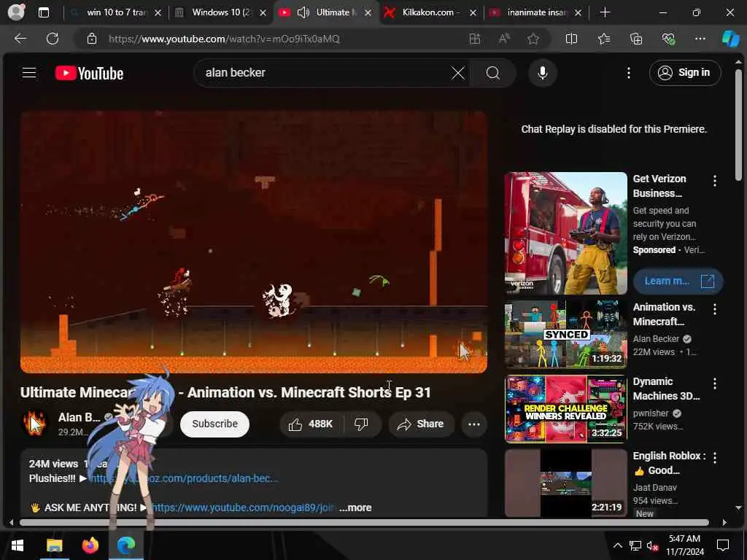Click the Sign in button
The width and height of the screenshot is (747, 560).
point(684,73)
